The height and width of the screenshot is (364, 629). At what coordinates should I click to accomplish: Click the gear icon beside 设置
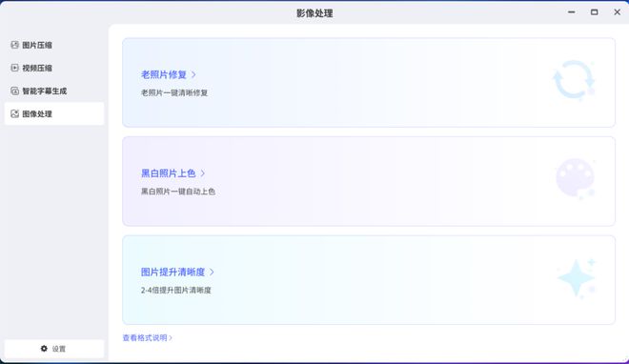click(44, 349)
